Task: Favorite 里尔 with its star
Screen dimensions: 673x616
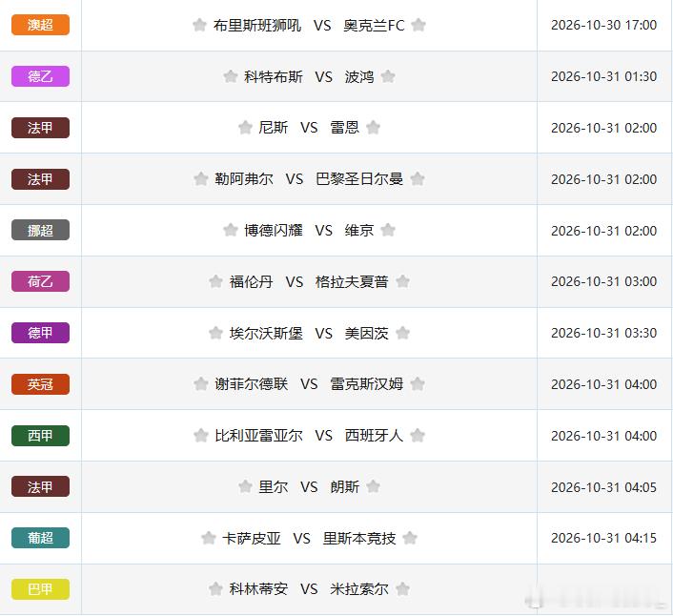Action: (x=245, y=486)
